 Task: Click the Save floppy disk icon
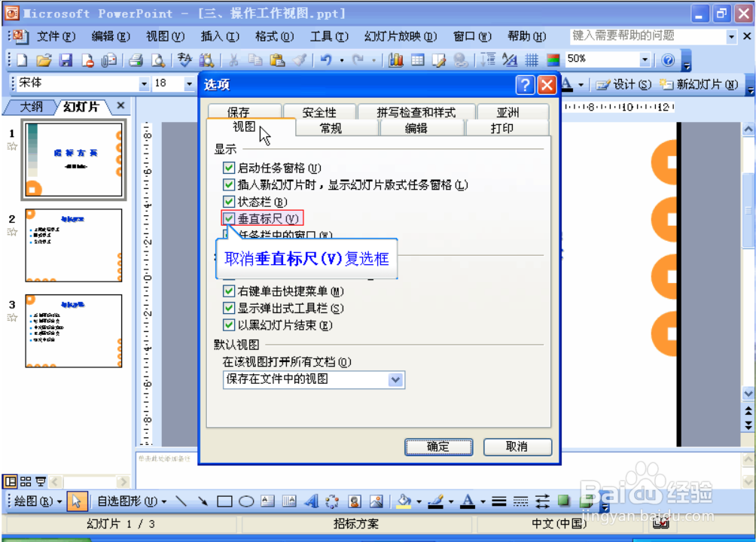(x=66, y=60)
